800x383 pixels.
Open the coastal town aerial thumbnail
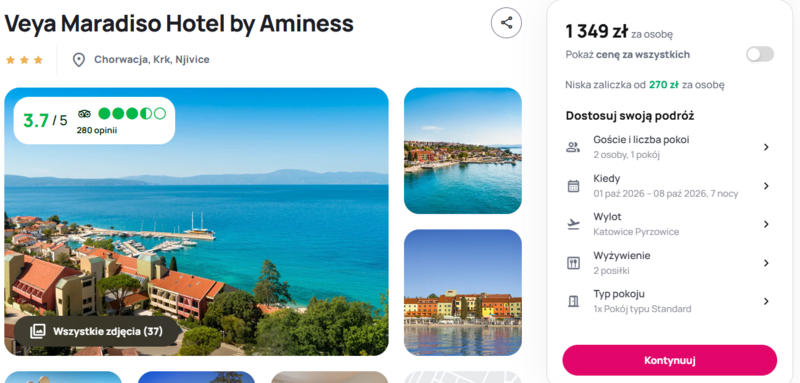tap(463, 151)
